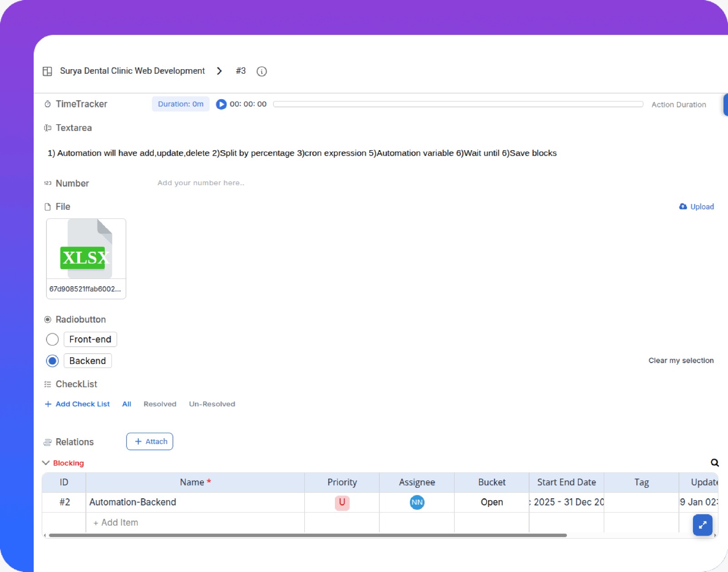
Task: Open the info icon next to #3
Action: pos(262,71)
